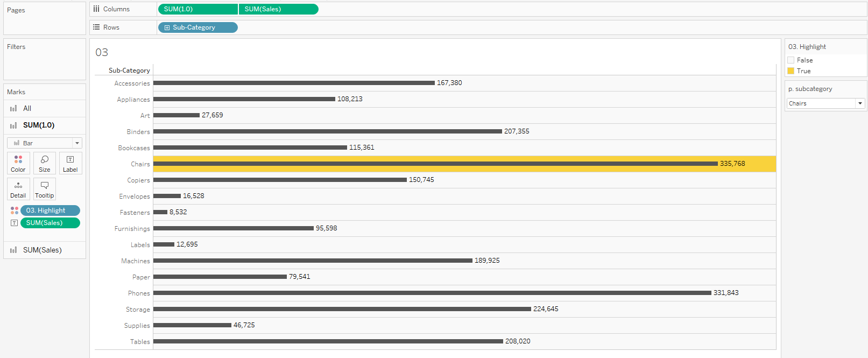Open the Tooltip marks card
Viewport: 868px width, 358px height.
(45, 189)
